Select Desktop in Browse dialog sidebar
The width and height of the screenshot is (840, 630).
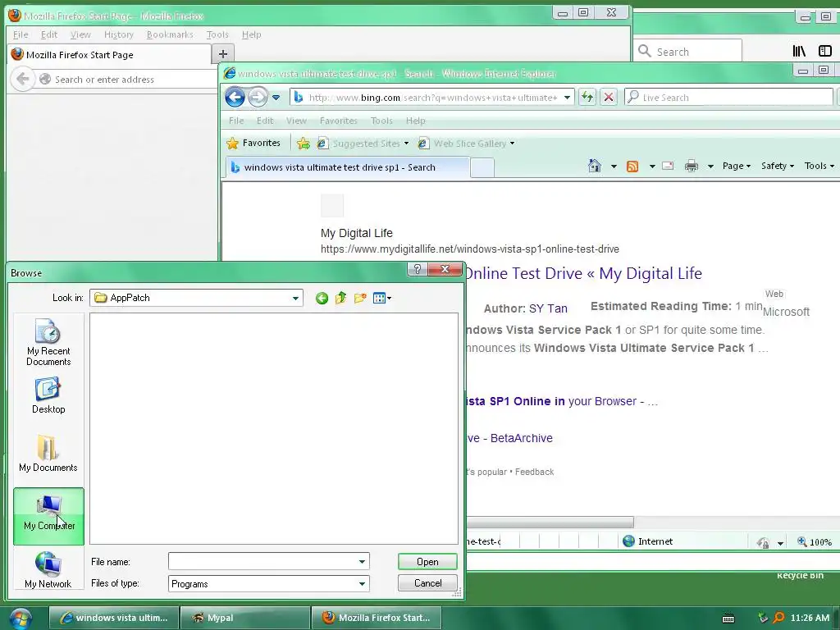48,396
